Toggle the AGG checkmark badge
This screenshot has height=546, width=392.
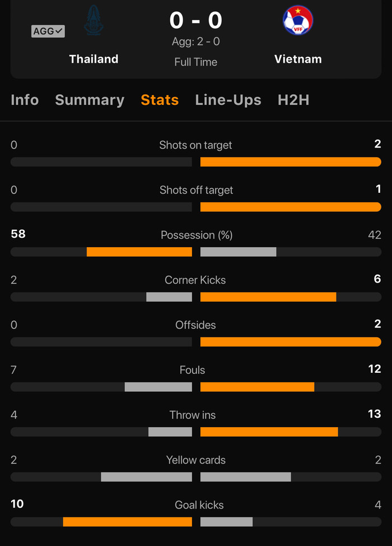coord(48,31)
